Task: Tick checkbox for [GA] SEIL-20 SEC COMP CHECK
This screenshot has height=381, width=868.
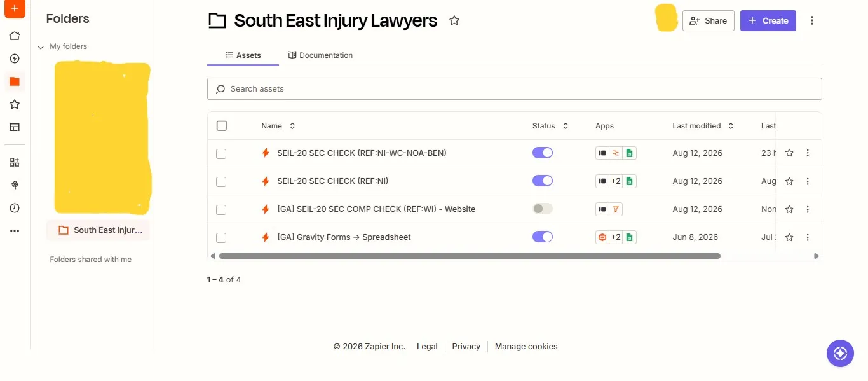Action: tap(221, 210)
